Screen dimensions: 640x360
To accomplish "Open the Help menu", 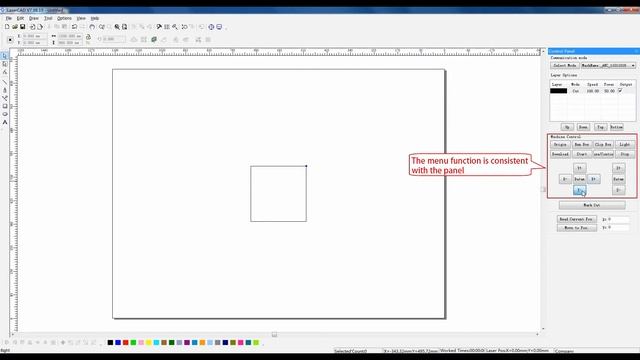I will coord(95,18).
